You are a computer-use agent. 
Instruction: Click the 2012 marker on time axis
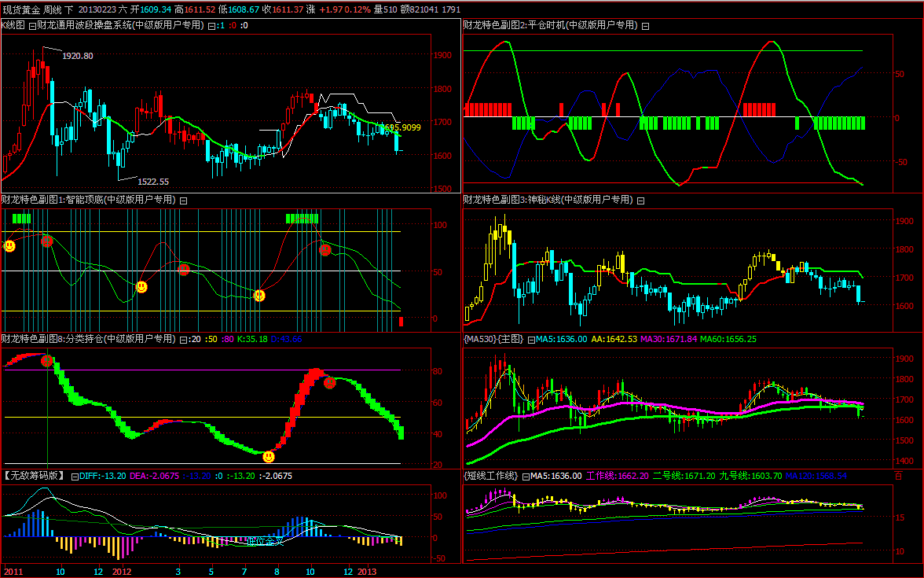pos(121,571)
